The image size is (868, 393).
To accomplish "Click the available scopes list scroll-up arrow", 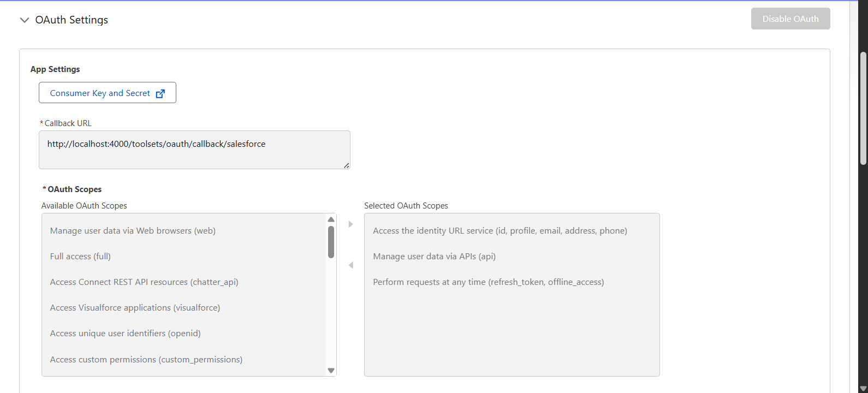I will click(x=331, y=219).
